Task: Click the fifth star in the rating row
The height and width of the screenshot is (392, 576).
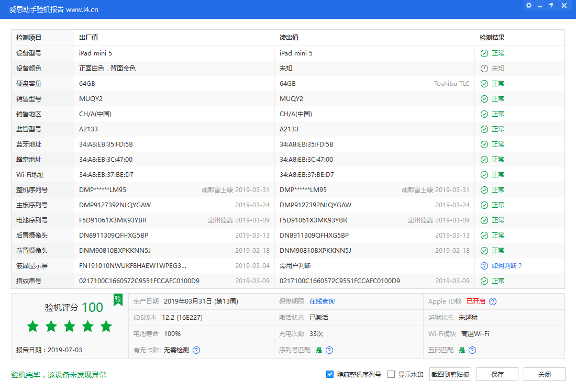Action: (106, 326)
